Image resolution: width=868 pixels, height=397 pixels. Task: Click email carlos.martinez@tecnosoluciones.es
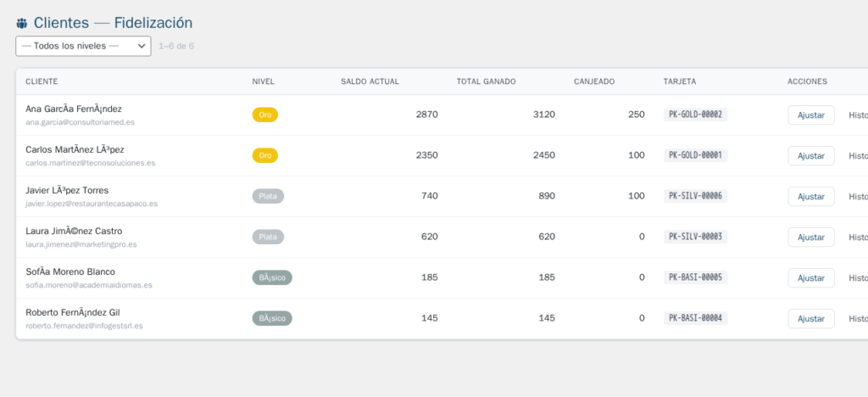click(x=90, y=164)
